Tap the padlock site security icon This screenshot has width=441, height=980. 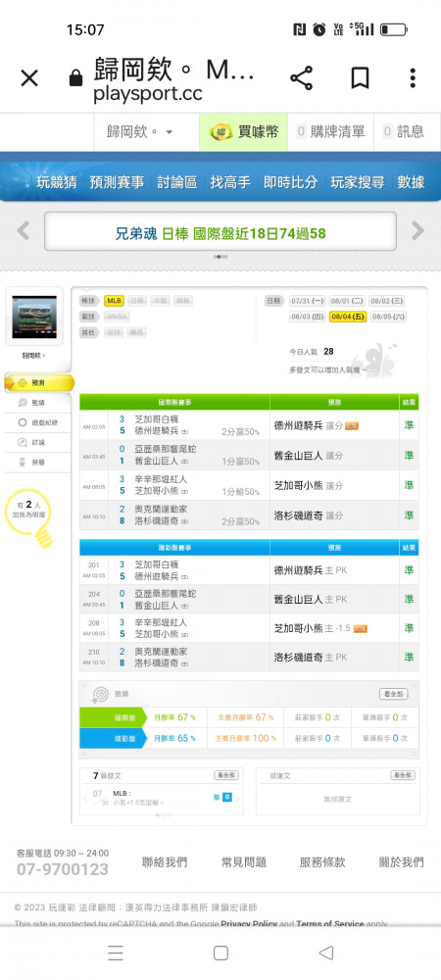point(75,78)
